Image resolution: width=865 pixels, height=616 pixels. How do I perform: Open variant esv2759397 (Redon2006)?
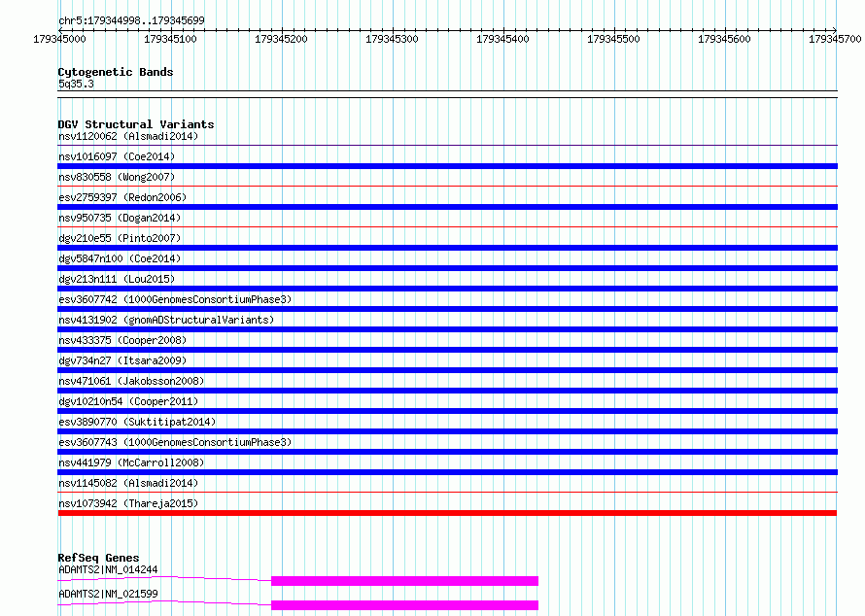[122, 197]
